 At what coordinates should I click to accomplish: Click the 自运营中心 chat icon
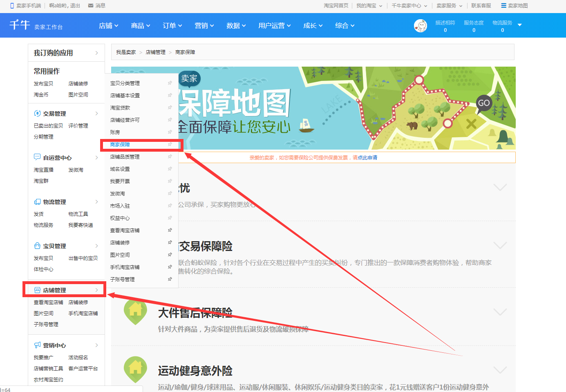[37, 157]
